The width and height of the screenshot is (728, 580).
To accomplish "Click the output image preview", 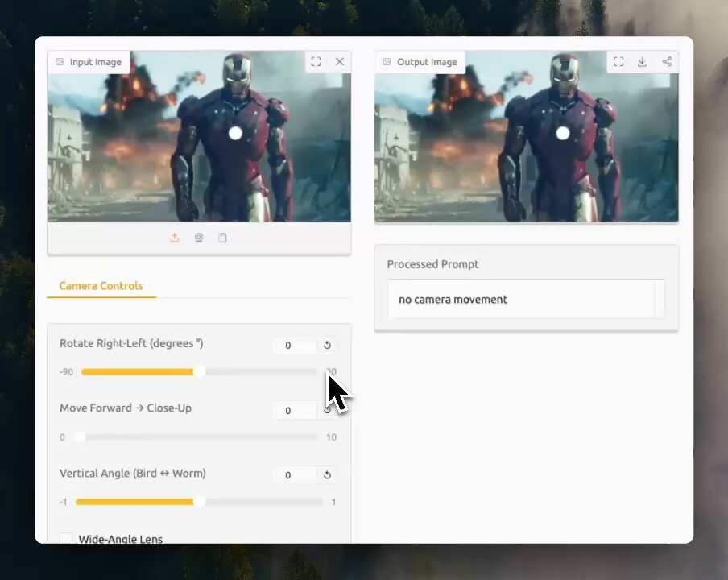I will [526, 136].
